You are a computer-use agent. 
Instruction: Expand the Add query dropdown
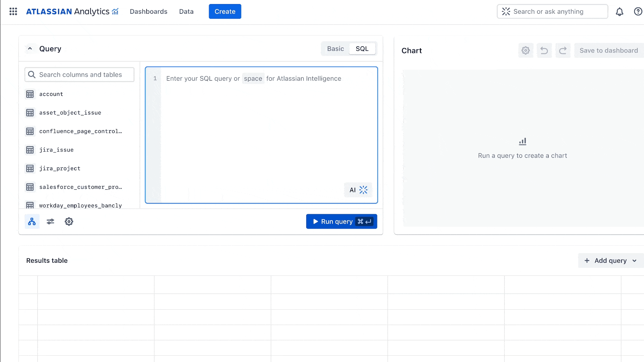tap(635, 260)
